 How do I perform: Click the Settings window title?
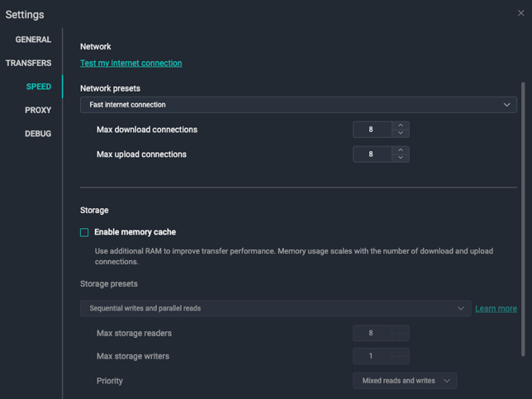point(25,15)
